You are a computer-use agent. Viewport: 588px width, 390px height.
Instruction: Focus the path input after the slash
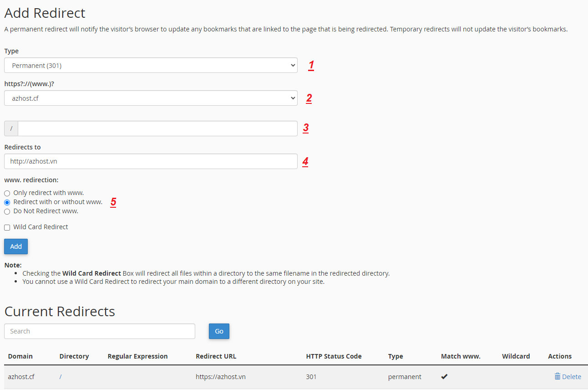click(x=157, y=128)
